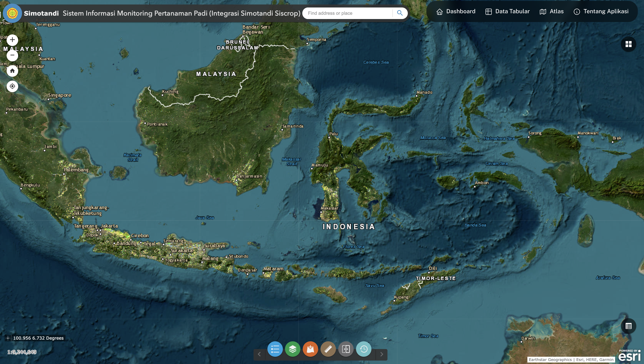This screenshot has width=644, height=364.
Task: Open the Legend widget
Action: point(275,349)
